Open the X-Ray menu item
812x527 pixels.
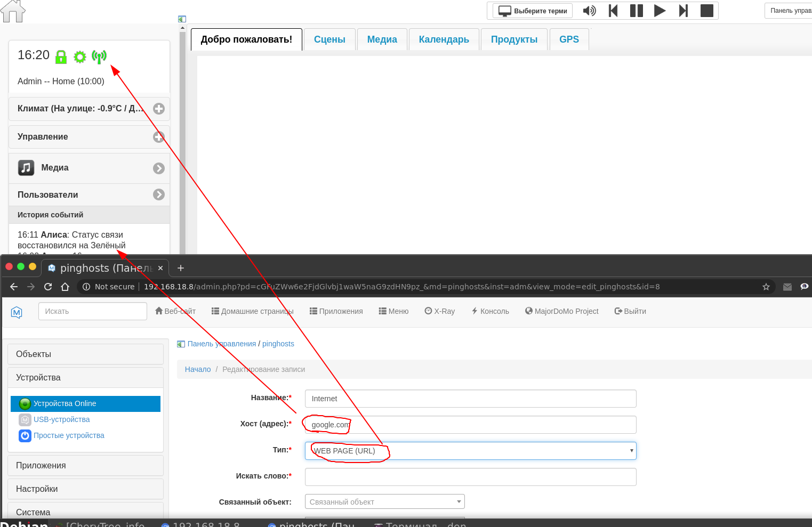point(439,311)
